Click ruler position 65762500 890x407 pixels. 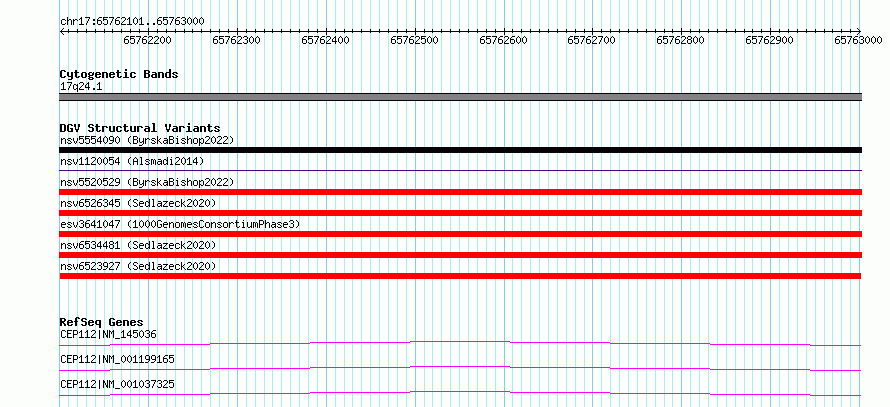click(x=414, y=40)
